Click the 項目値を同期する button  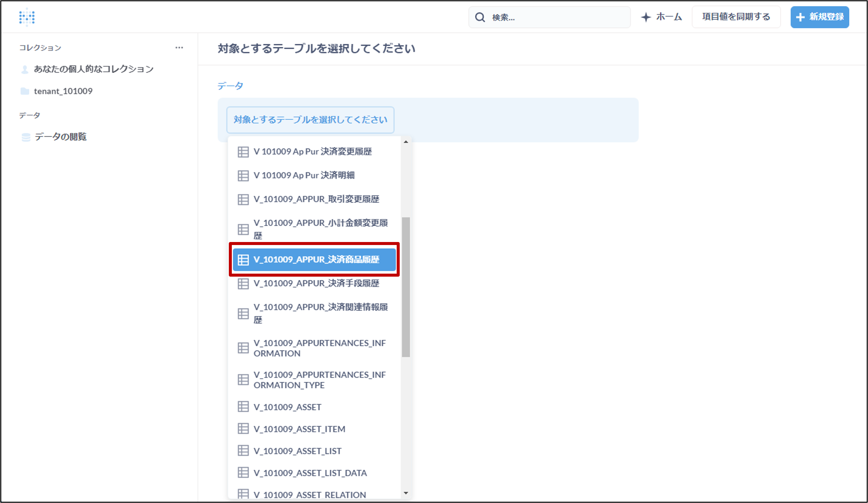coord(736,17)
